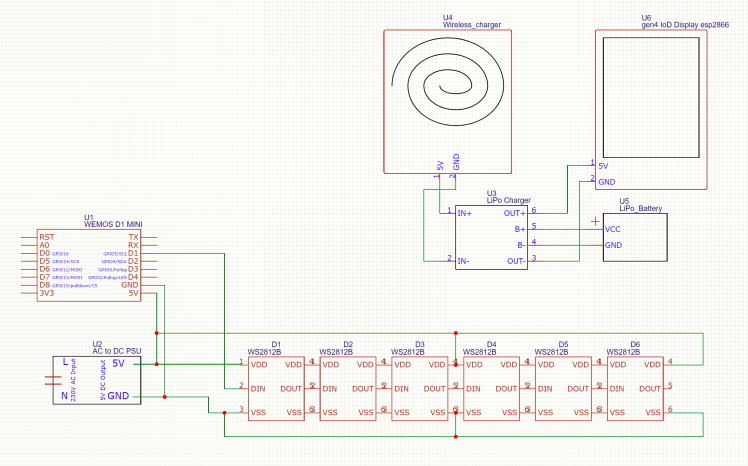The width and height of the screenshot is (748, 466).
Task: Click the display screen rectangle inside U6
Action: tap(651, 98)
